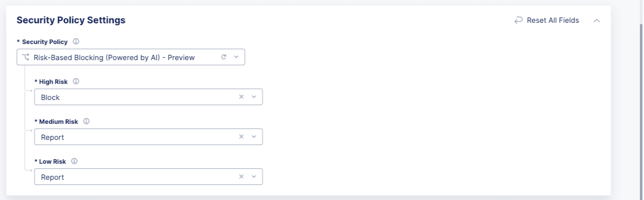
Task: Clear the High Risk Block selection
Action: click(x=241, y=97)
